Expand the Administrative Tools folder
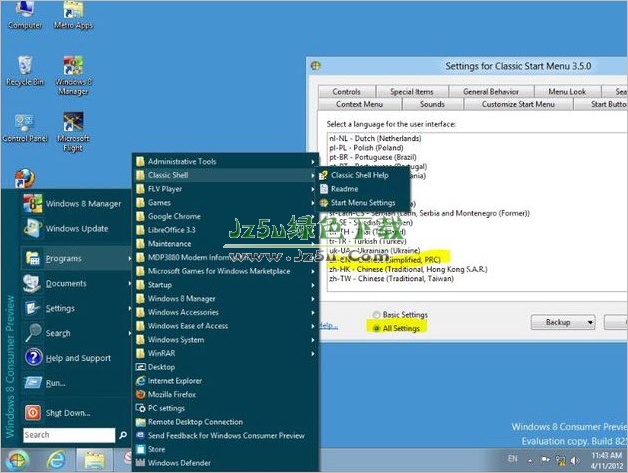628x473 pixels. coord(225,161)
